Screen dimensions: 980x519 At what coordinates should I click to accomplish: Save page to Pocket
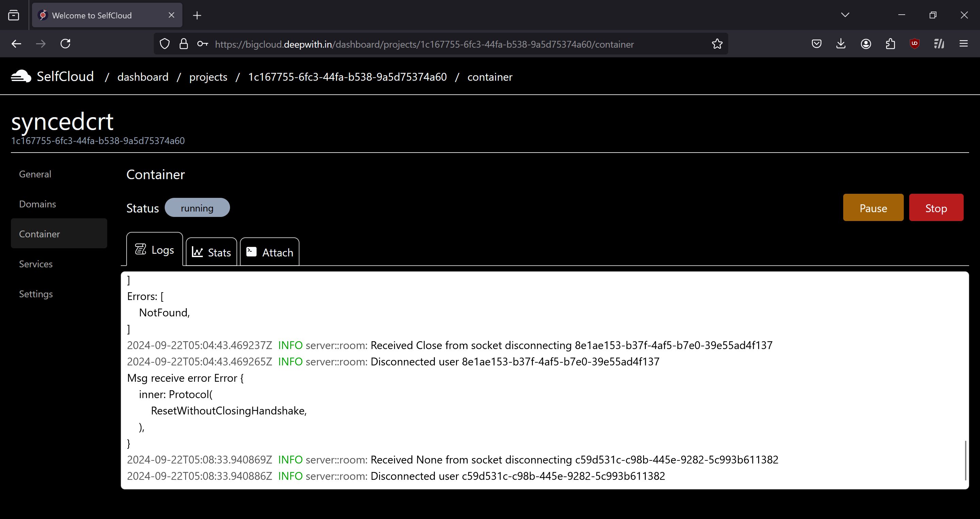(x=816, y=43)
